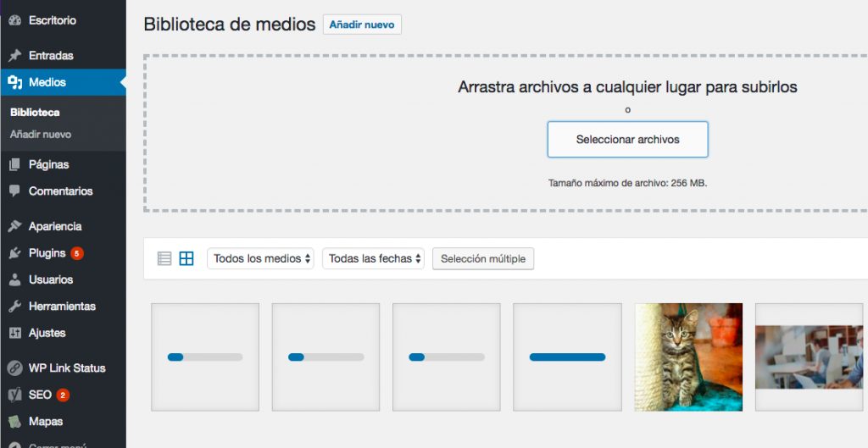The width and height of the screenshot is (868, 448).
Task: Click the completed fourth upload progress bar
Action: coord(567,357)
